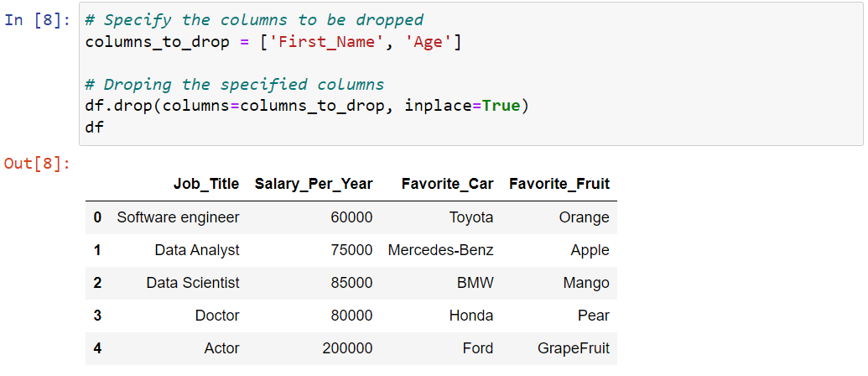Click the 'Data Scientist' table cell
Viewport: 868px width, 376px height.
pos(193,283)
